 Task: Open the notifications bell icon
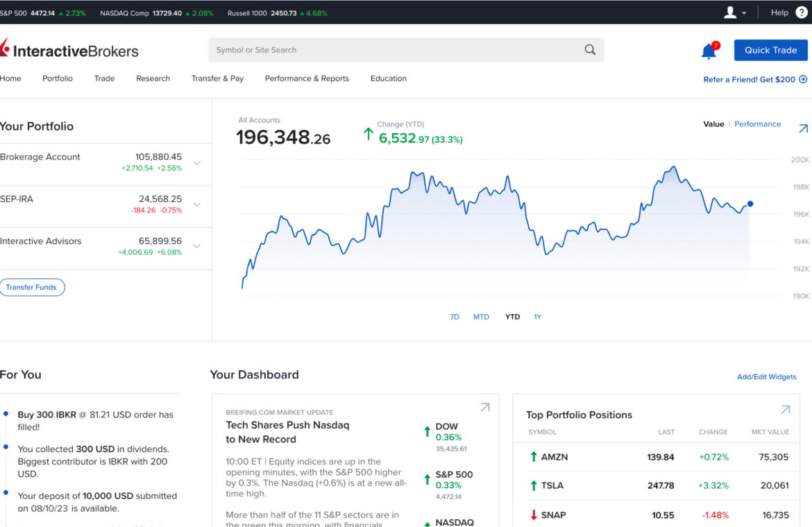pos(709,51)
